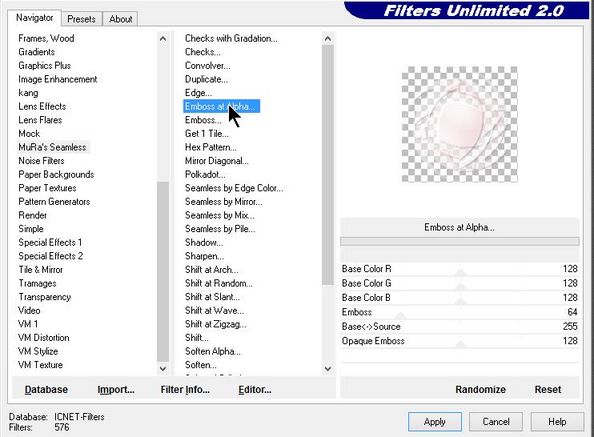Screen dimensions: 594x437
Task: Open the About tab
Action: point(121,19)
